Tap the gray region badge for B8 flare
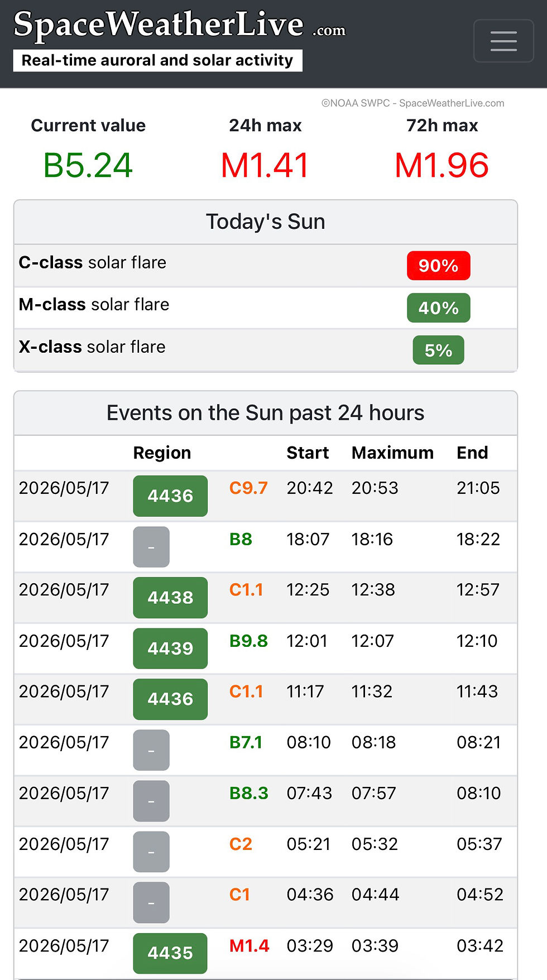Screen dimensions: 547x980 pos(151,547)
